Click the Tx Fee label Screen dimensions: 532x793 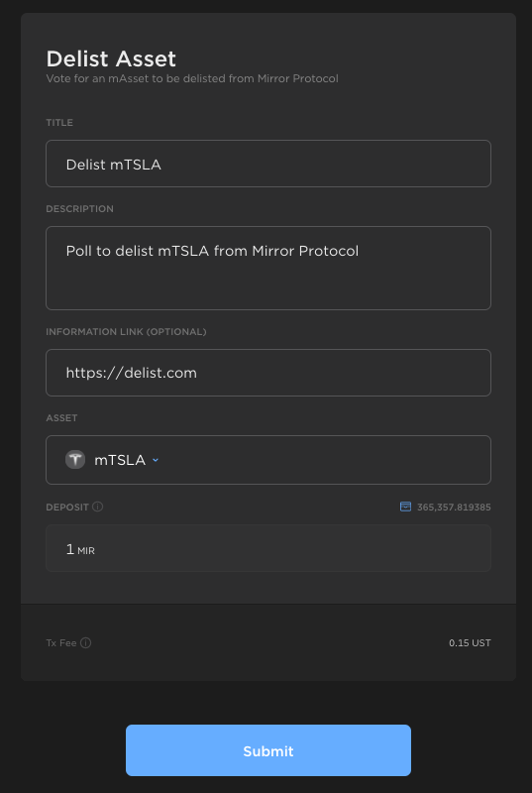pos(61,642)
